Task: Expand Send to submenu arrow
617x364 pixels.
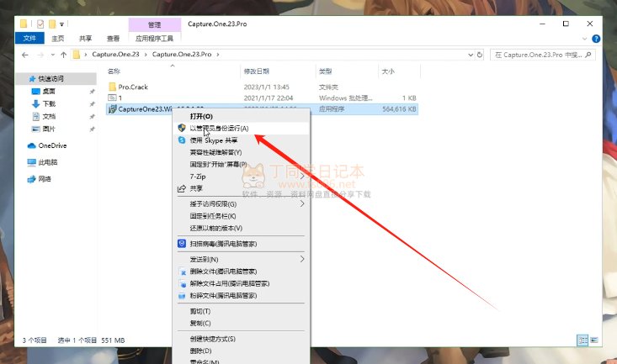Action: click(302, 259)
